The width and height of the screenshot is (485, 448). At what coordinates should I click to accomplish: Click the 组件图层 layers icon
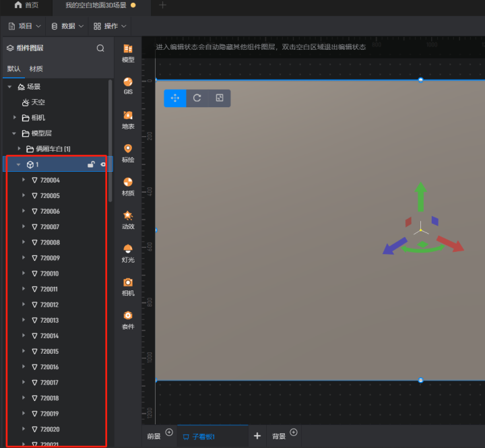coord(10,48)
